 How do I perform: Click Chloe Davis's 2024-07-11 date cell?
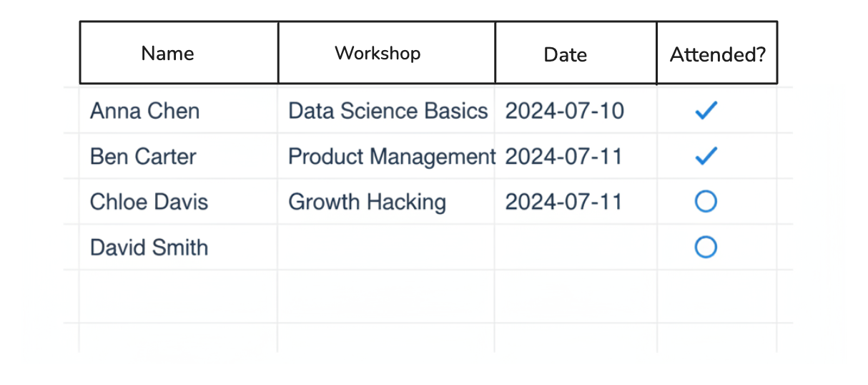click(564, 202)
